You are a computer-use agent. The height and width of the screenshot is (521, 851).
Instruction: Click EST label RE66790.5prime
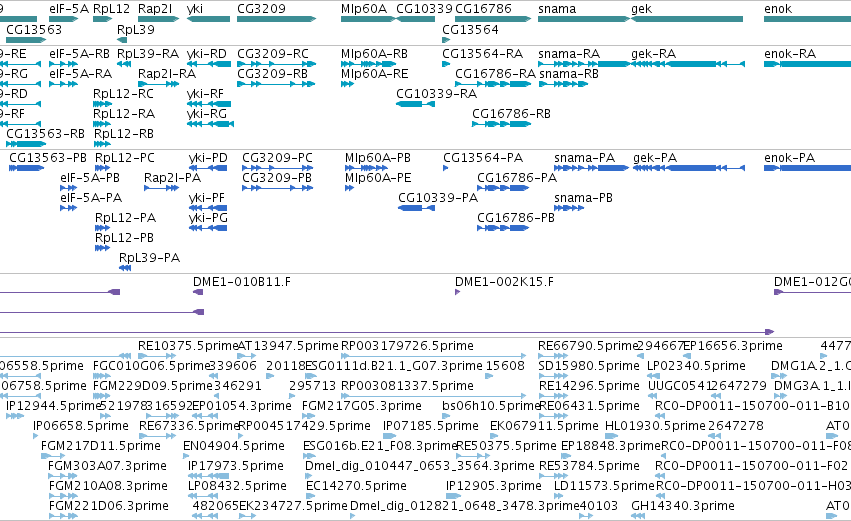click(588, 346)
